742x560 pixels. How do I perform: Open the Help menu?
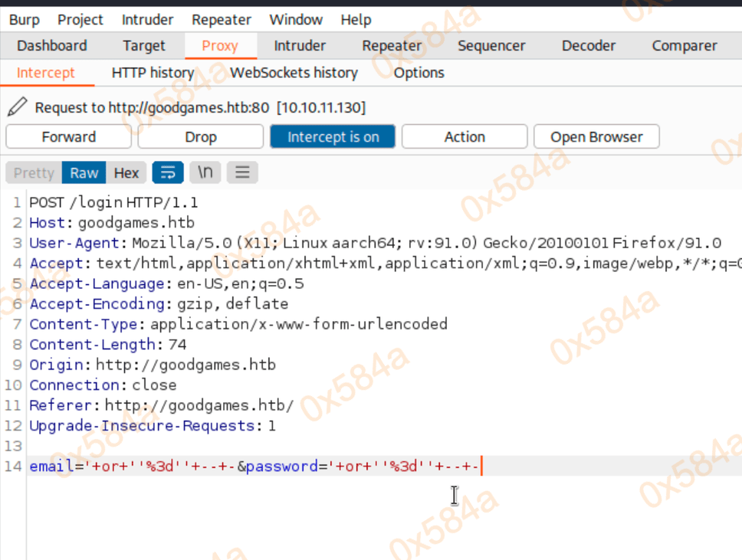[356, 20]
